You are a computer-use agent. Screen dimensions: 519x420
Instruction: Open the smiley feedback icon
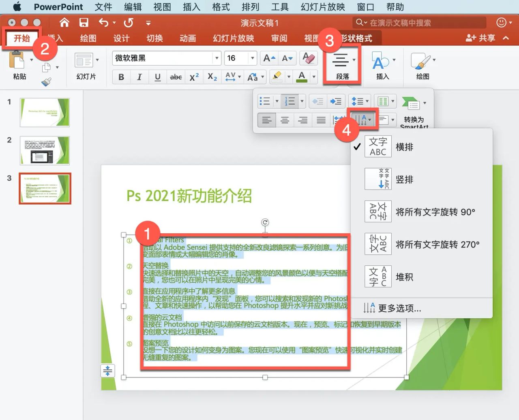click(502, 23)
